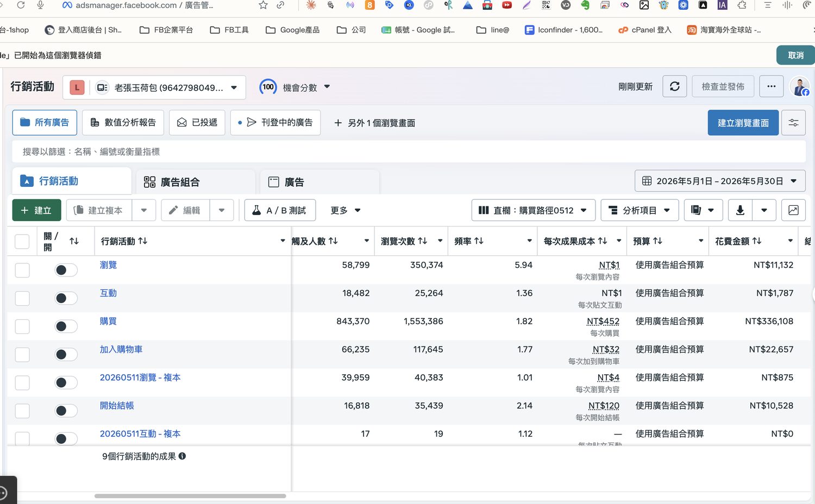815x504 pixels.
Task: Open the reports icon button
Action: [x=703, y=210]
